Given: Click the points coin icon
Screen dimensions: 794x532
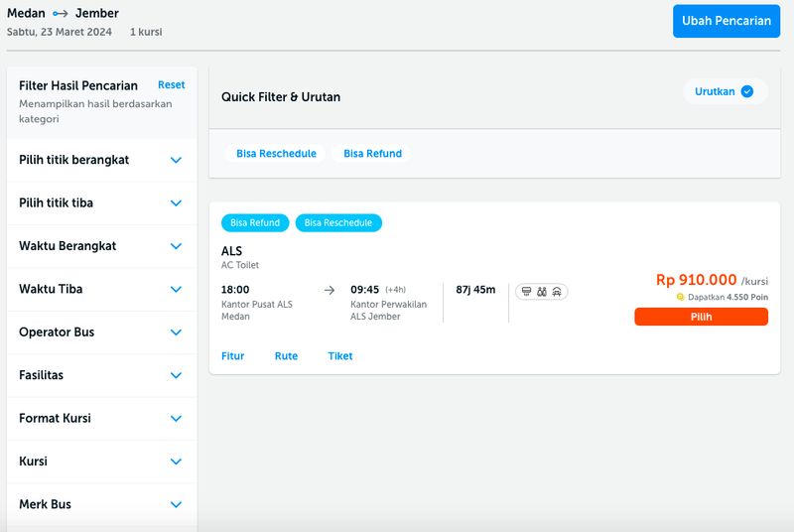Looking at the screenshot, I should (680, 297).
